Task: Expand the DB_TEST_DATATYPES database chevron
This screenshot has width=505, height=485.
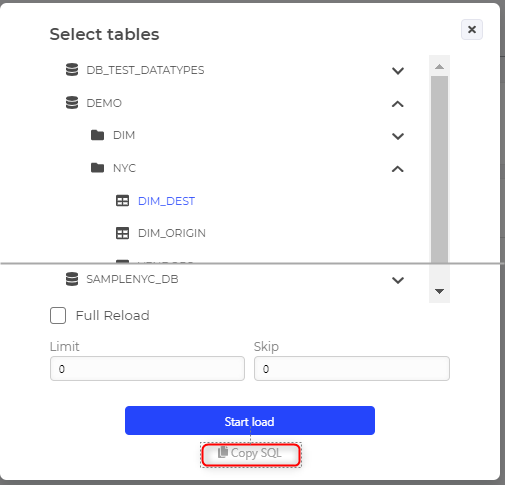Action: (x=398, y=71)
